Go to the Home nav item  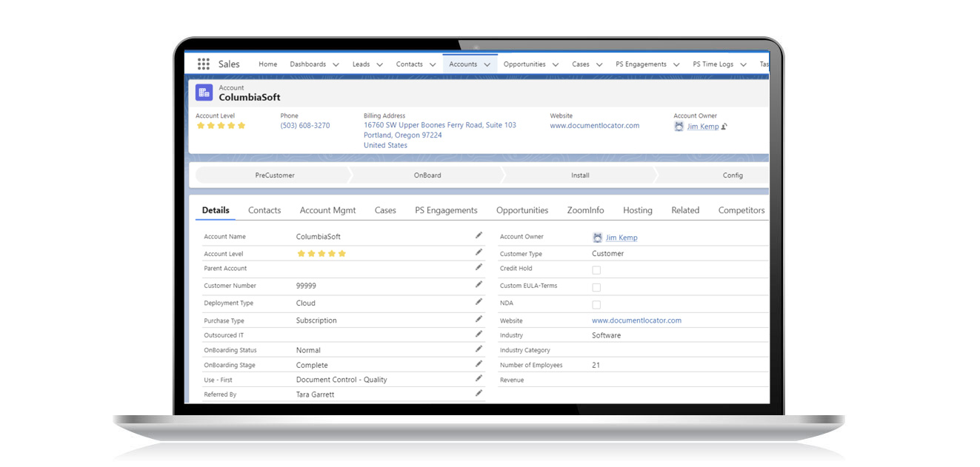[268, 64]
